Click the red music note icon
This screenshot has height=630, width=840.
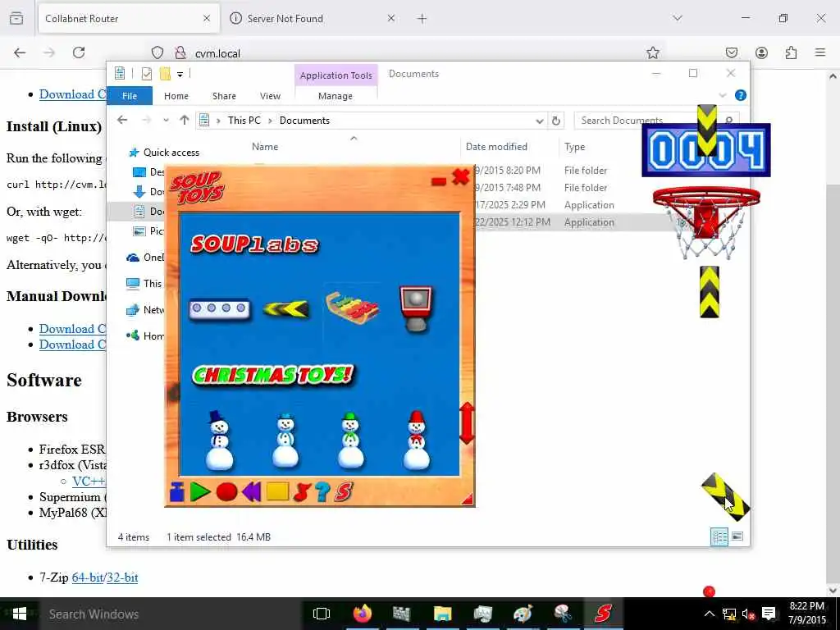point(302,492)
